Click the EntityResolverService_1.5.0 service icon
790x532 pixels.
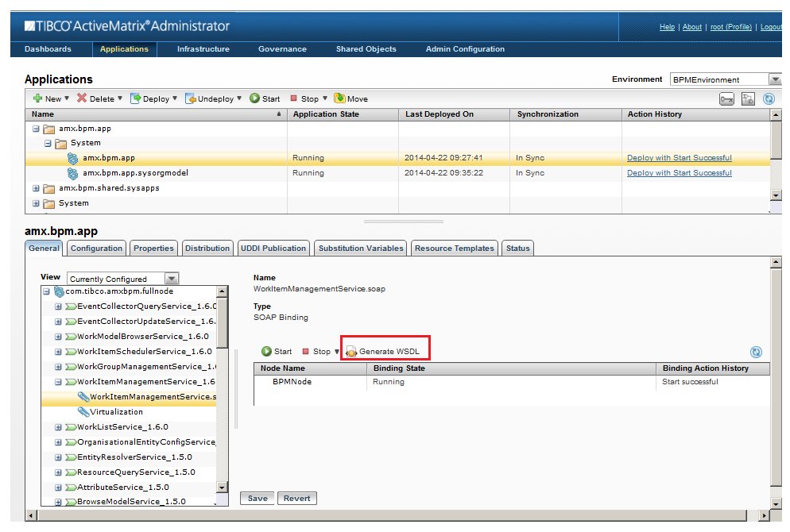point(71,457)
